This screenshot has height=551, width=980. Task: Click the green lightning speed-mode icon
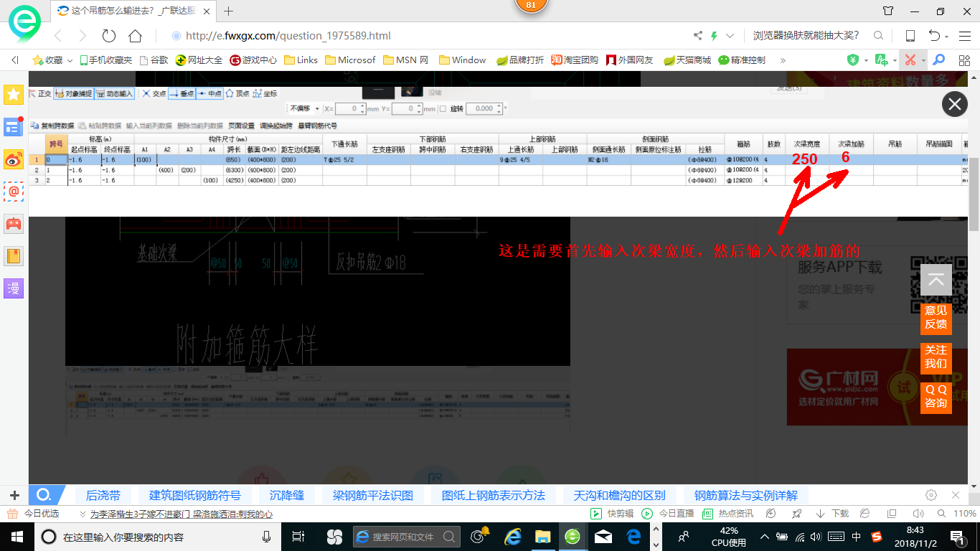coord(714,36)
